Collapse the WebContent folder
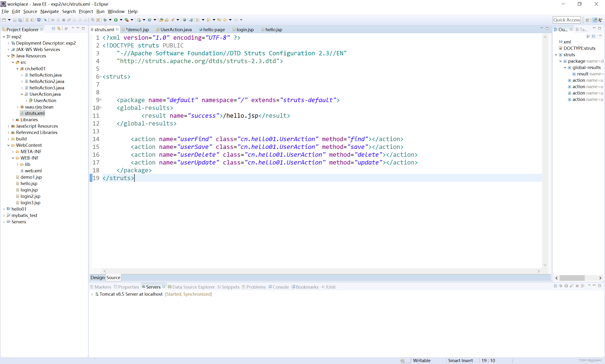The height and width of the screenshot is (364, 605). 8,145
